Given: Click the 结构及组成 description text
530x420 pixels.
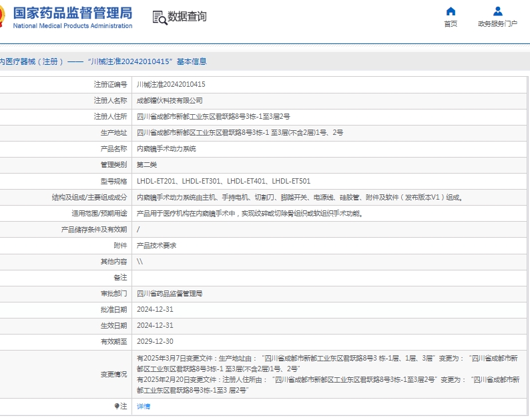Looking at the screenshot, I should (300, 197).
